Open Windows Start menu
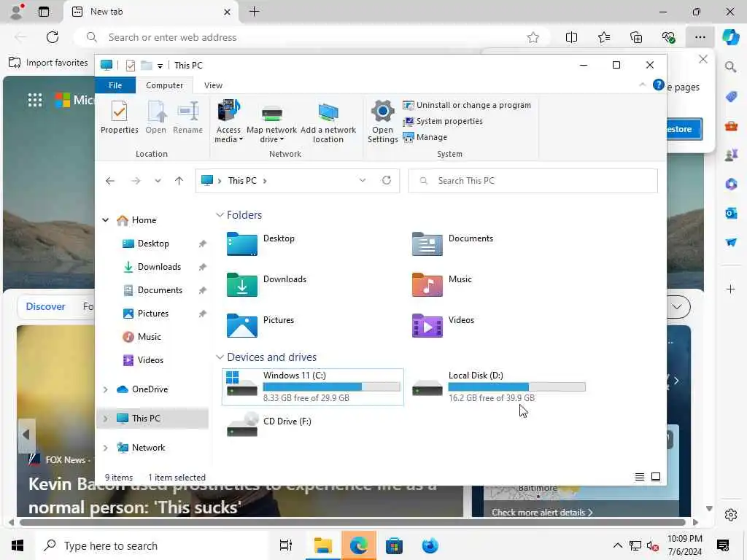 [x=18, y=545]
